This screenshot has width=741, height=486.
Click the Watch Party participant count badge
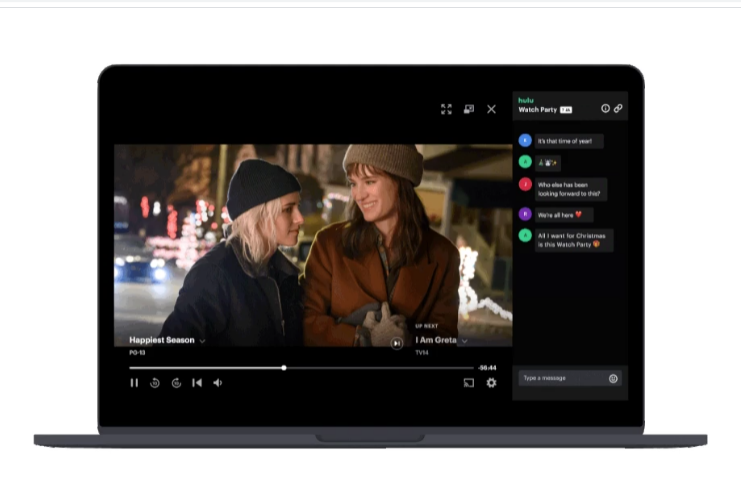(x=566, y=110)
